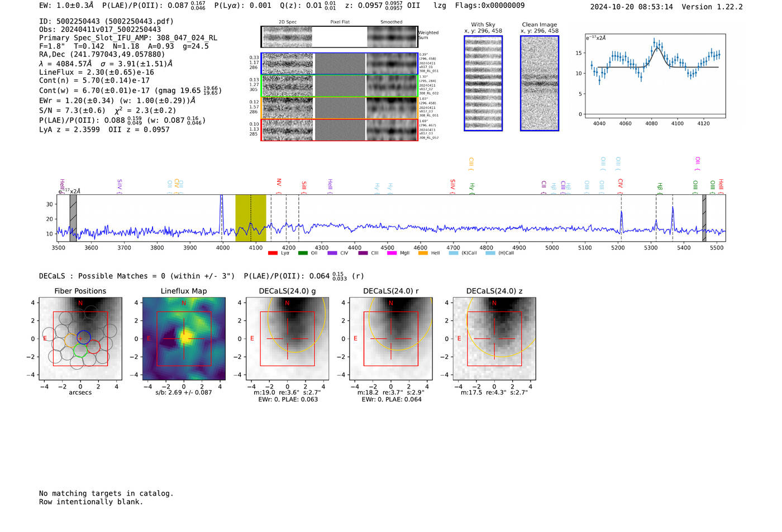Click the EWr: 0, PLAE: 0.064 caption
Viewport: 782px width, 532px height.
(x=391, y=399)
